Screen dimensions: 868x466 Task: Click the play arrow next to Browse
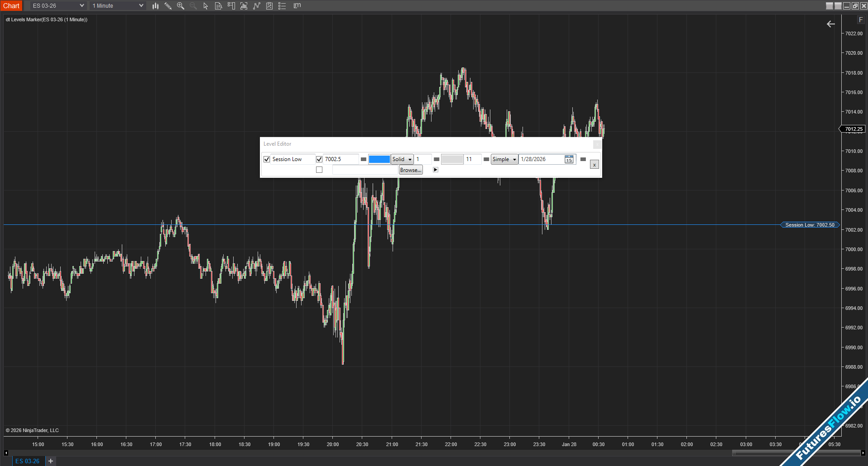coord(436,170)
